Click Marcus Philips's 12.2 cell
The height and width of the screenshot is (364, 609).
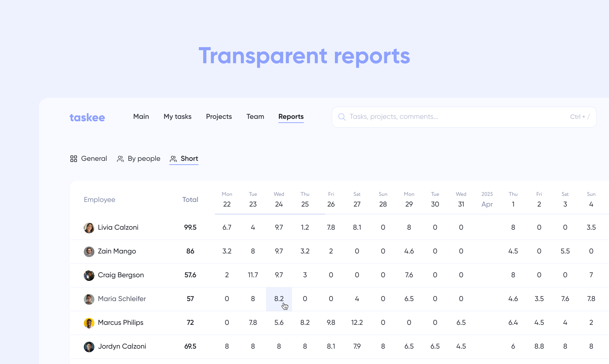(357, 323)
